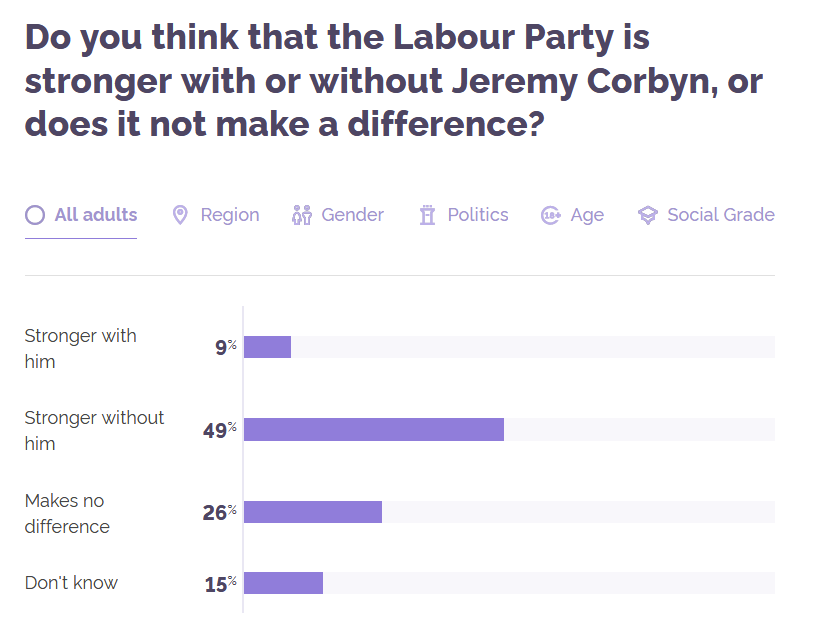Screen dimensions: 822x626
Task: Click the Makes no difference label
Action: 67,513
